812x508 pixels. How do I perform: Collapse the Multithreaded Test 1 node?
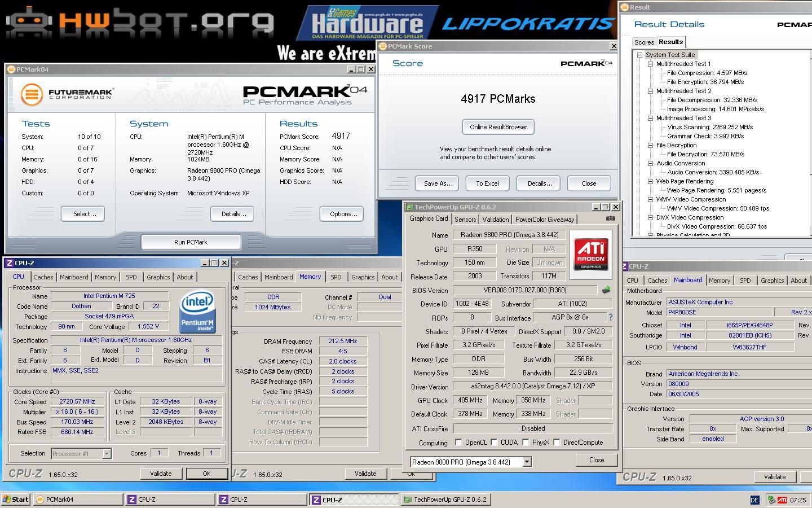tap(650, 64)
